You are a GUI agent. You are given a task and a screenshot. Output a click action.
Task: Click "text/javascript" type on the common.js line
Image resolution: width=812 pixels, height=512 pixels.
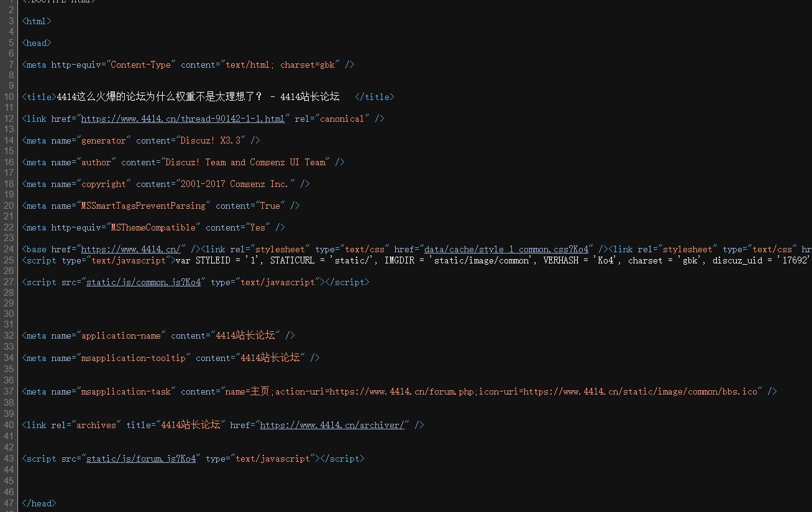click(277, 282)
